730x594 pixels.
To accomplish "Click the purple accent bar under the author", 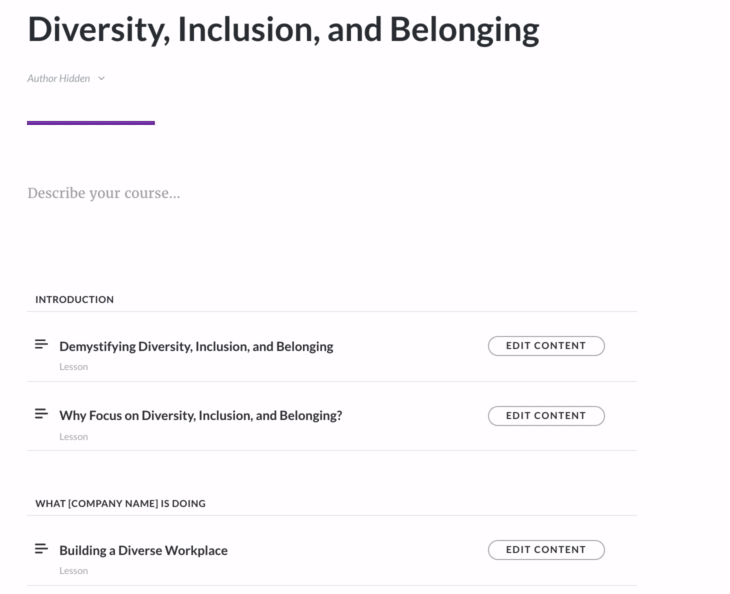I will (x=91, y=123).
